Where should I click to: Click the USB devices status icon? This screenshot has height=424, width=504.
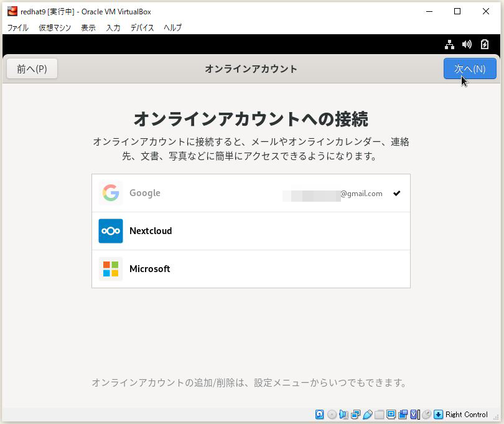(x=367, y=414)
